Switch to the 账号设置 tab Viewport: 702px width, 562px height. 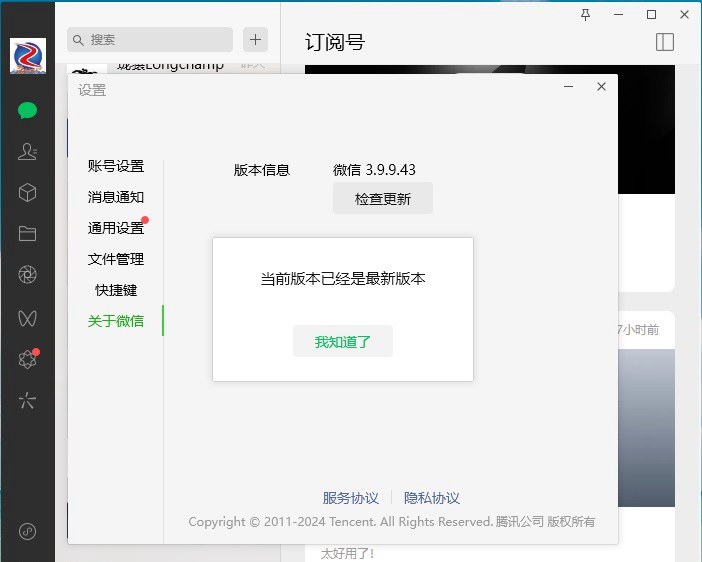coord(116,166)
